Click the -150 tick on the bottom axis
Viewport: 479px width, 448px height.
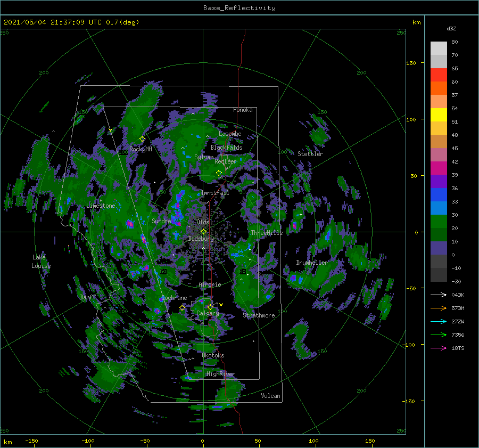[31, 441]
